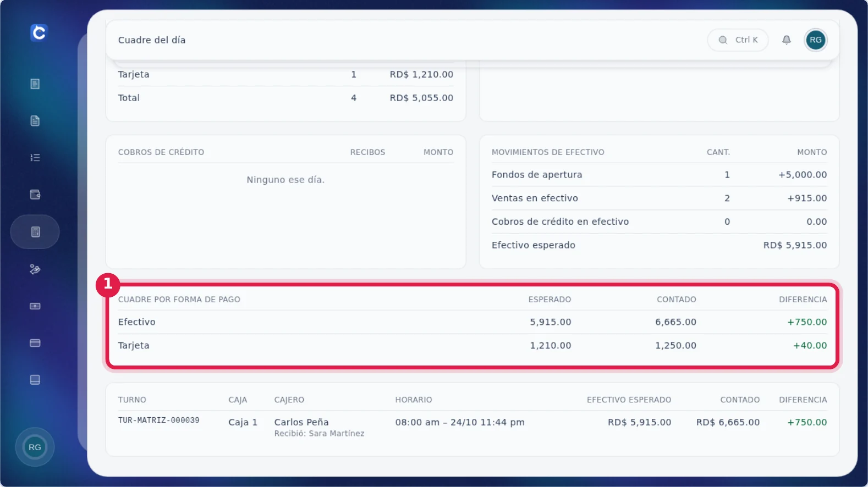Open the hand-with-coins icon in sidebar
868x487 pixels.
point(35,269)
